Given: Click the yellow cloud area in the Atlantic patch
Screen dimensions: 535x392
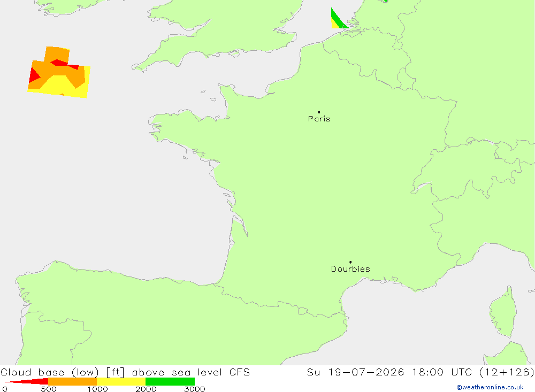Looking at the screenshot, I should click(60, 85).
